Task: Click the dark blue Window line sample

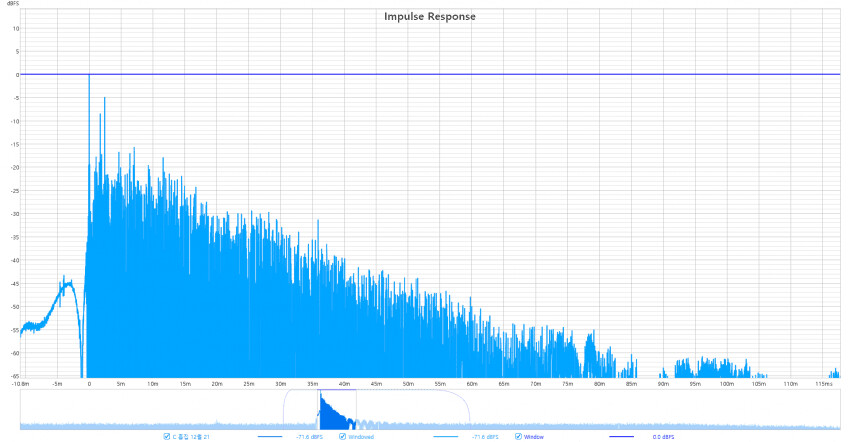Action: tap(622, 437)
